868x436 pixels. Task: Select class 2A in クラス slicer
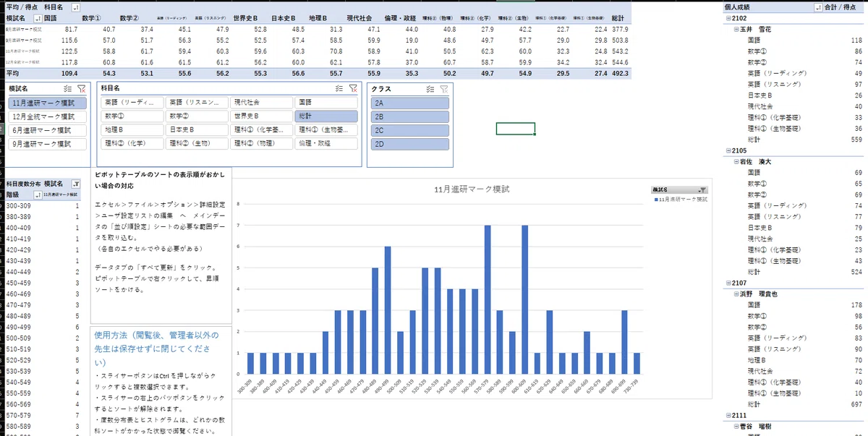point(409,103)
